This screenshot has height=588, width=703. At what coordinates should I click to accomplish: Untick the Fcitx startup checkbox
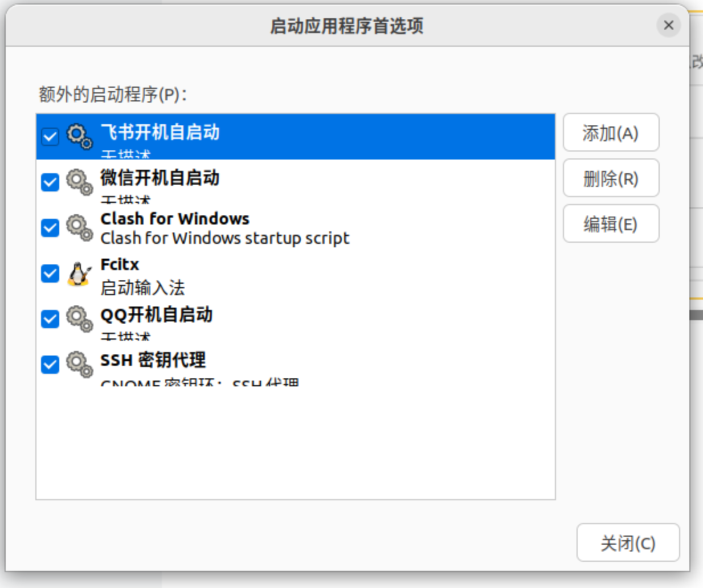pyautogui.click(x=50, y=273)
